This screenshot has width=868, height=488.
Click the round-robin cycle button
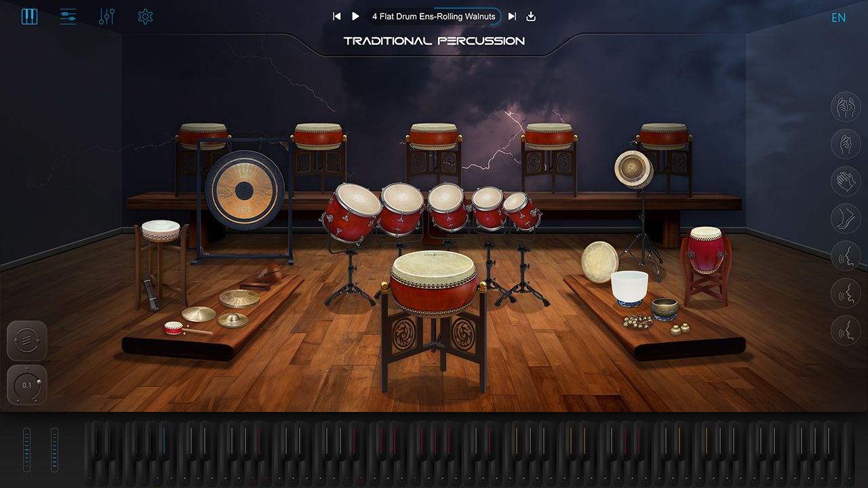click(27, 341)
